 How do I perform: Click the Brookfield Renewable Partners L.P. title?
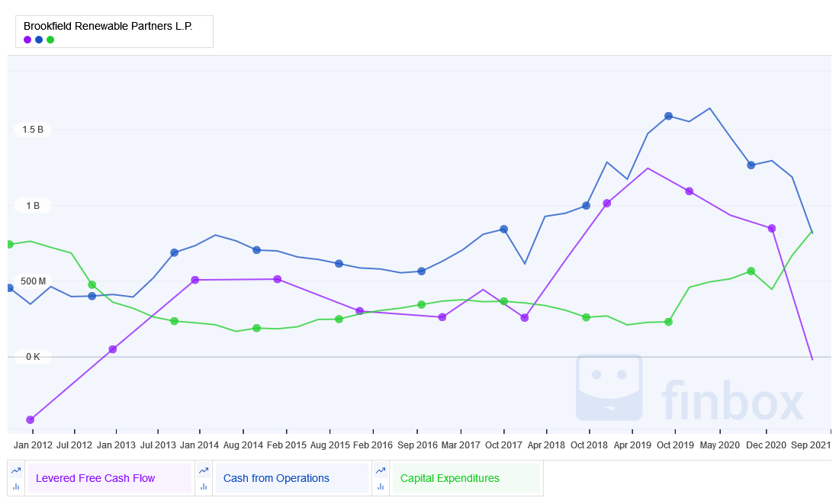[x=108, y=26]
